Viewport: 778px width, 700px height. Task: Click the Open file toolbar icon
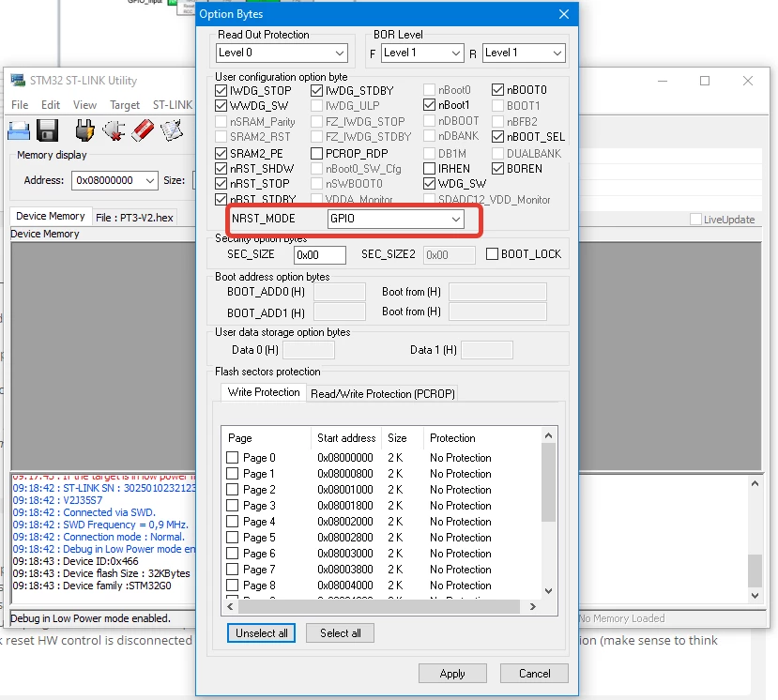pos(19,130)
